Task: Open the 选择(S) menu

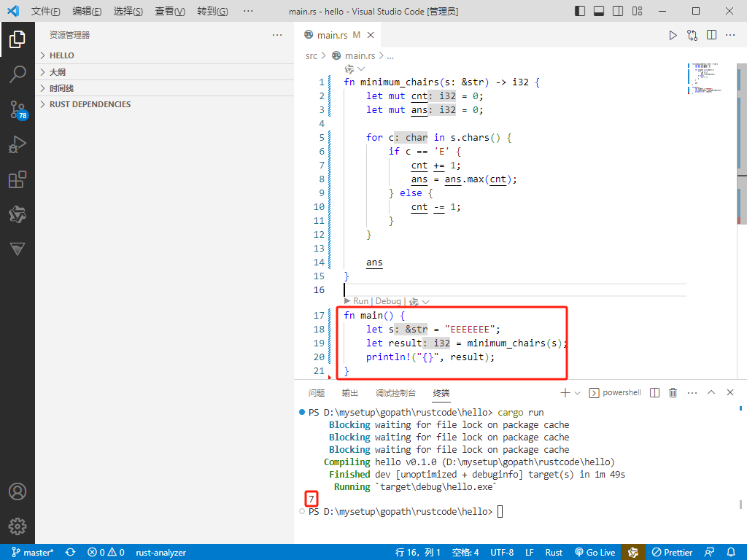Action: [128, 11]
